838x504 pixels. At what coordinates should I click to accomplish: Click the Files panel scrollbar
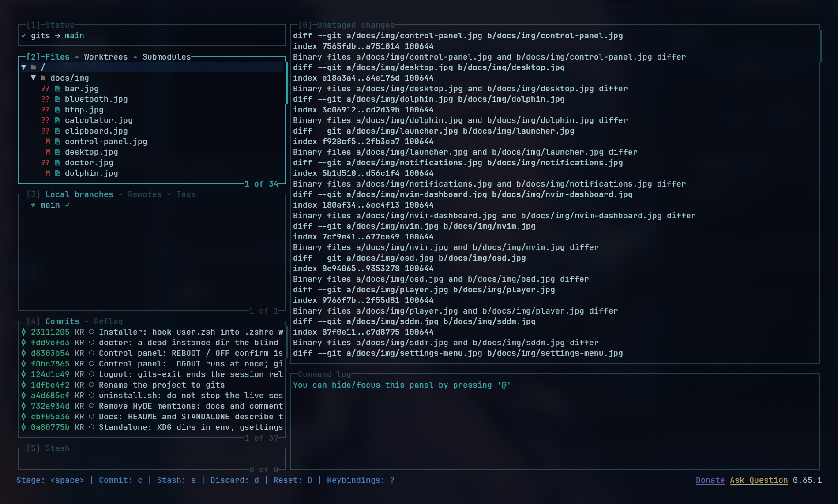click(287, 83)
